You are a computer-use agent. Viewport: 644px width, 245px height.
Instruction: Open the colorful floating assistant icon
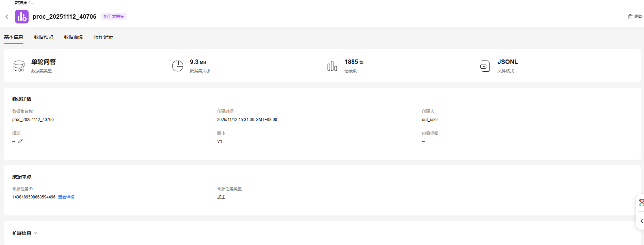coord(641,203)
